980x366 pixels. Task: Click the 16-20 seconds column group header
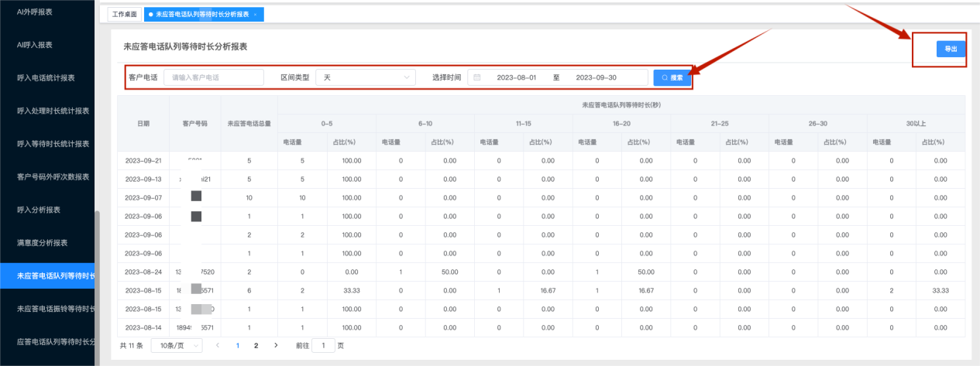[x=621, y=123]
